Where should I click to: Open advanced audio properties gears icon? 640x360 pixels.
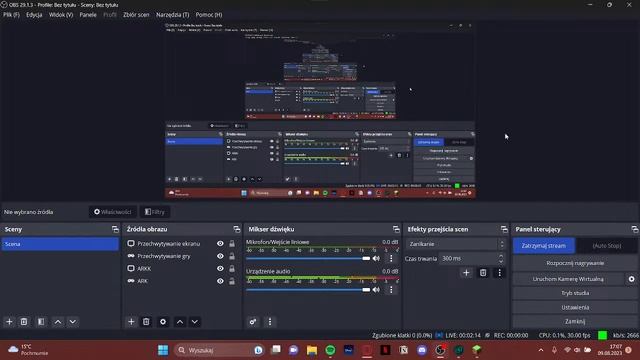click(253, 322)
